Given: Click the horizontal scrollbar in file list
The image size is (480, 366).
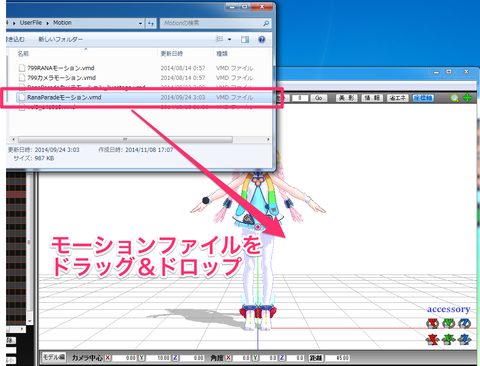Looking at the screenshot, I should point(125,139).
